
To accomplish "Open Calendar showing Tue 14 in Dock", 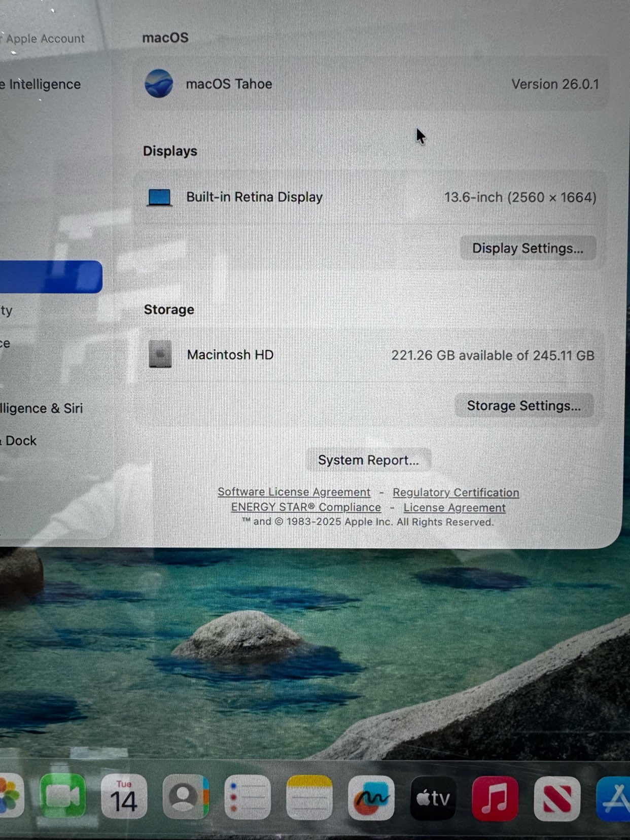I will coord(124,796).
